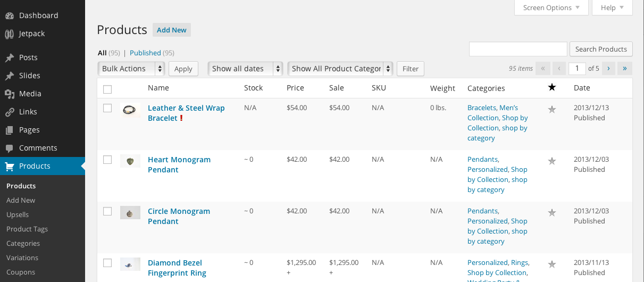Select Coupons in the sidebar submenu

[21, 272]
